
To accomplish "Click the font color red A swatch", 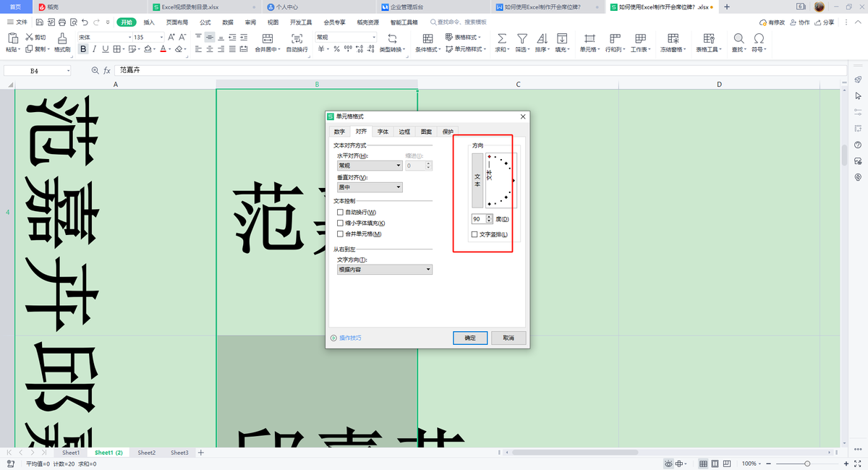I will (163, 49).
